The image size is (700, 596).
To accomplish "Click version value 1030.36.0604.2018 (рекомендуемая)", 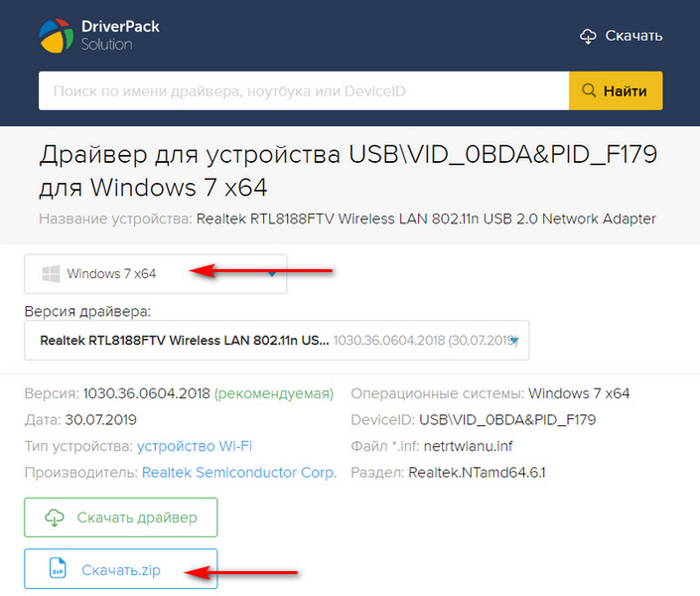I will pos(209,393).
